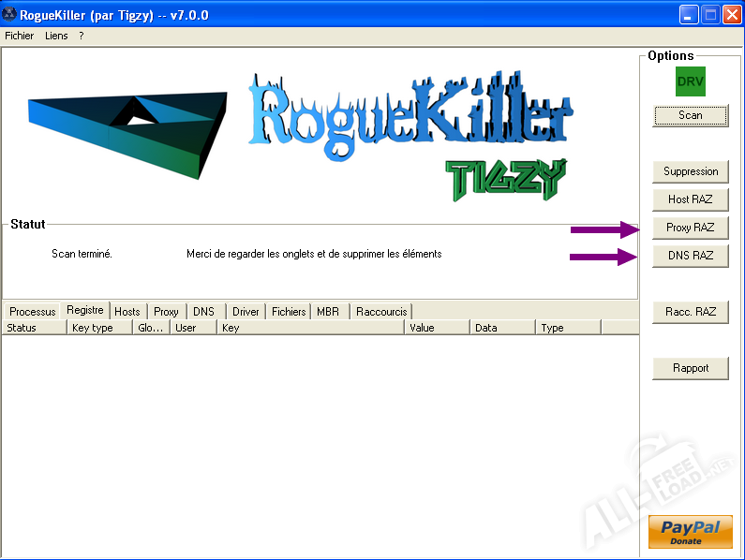
Task: Switch to the Processus tab
Action: 33,312
